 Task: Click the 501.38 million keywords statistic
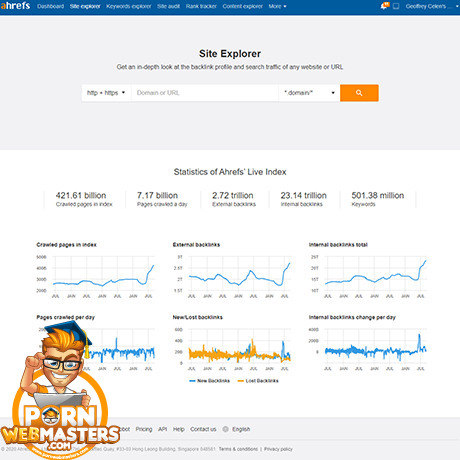tap(377, 199)
